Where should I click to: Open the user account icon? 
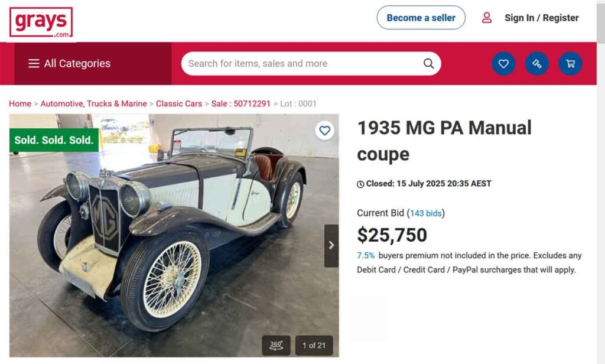pyautogui.click(x=487, y=18)
